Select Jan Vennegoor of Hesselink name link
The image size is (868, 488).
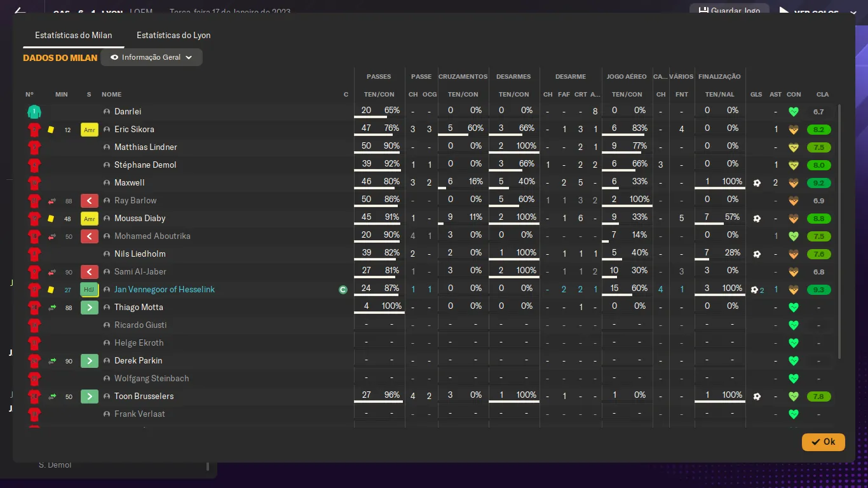165,290
